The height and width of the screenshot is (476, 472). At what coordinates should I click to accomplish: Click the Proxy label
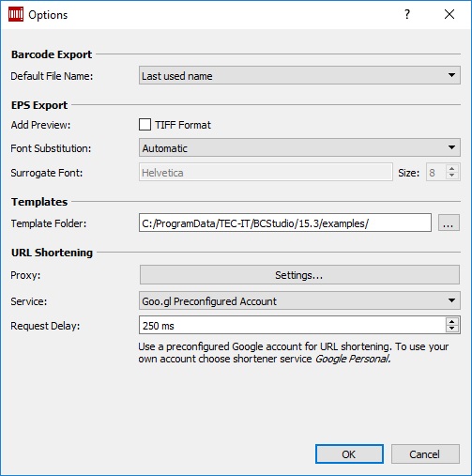click(25, 275)
